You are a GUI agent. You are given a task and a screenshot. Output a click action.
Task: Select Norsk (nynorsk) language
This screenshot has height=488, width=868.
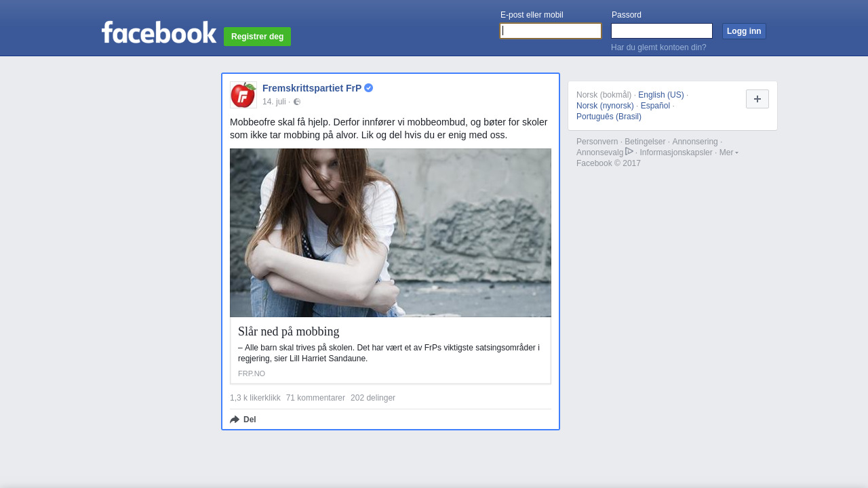605,106
